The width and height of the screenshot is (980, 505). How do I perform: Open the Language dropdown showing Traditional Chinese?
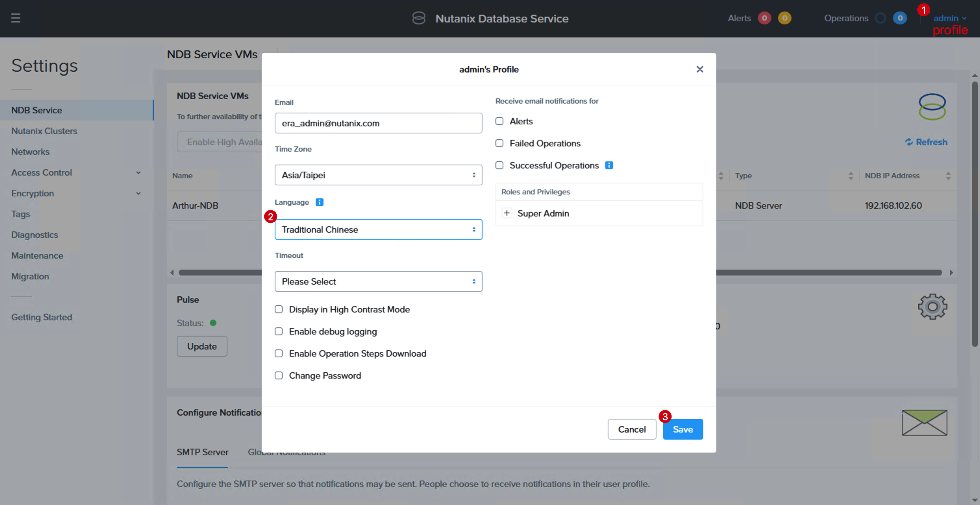click(379, 230)
